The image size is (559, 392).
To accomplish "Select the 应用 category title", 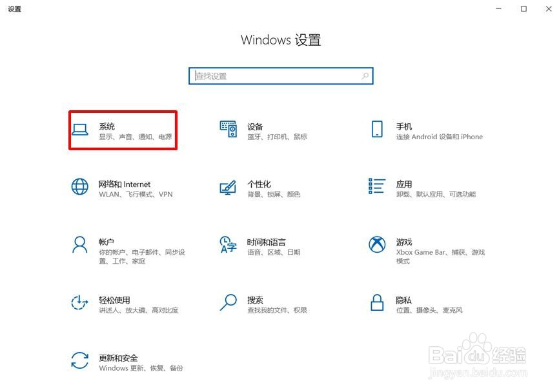I will pyautogui.click(x=404, y=184).
